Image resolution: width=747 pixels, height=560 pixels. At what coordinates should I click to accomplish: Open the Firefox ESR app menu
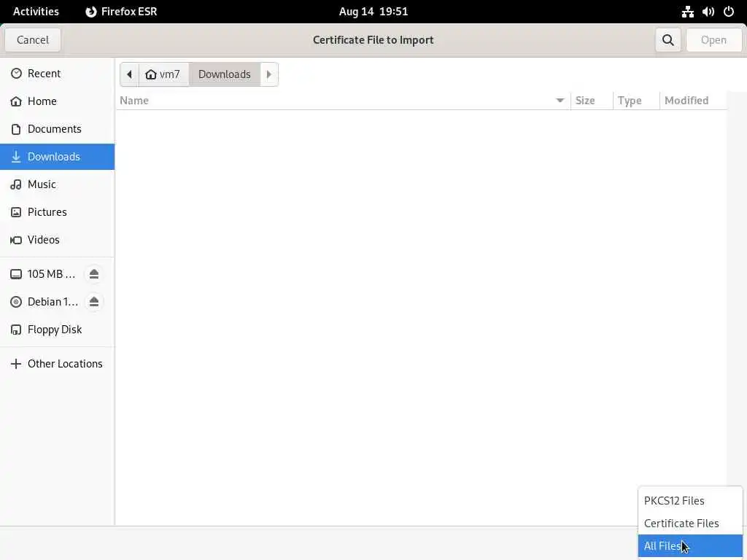[x=122, y=12]
